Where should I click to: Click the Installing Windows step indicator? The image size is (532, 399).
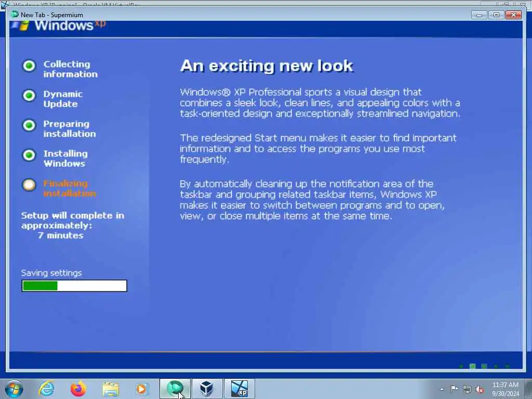tap(29, 155)
